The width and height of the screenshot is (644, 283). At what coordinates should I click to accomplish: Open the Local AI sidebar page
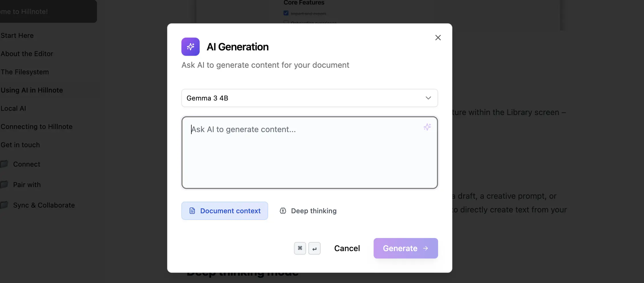tap(13, 108)
